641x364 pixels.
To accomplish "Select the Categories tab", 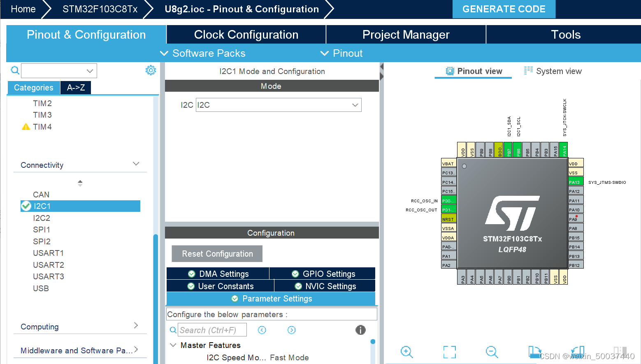I will click(x=34, y=88).
